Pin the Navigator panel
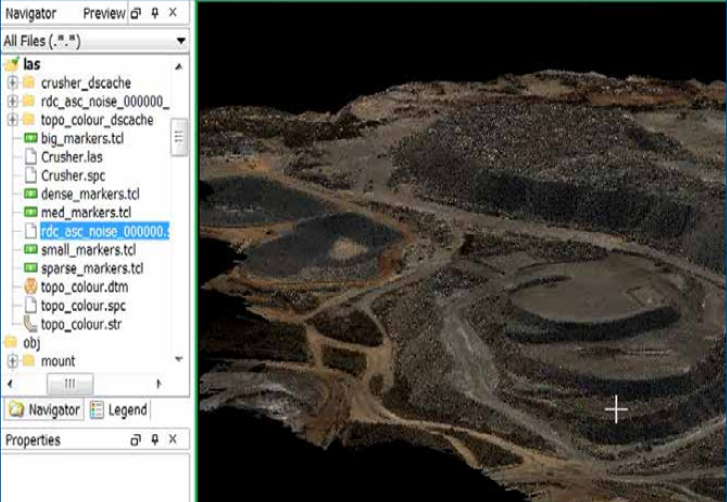This screenshot has width=727, height=502. tap(153, 13)
